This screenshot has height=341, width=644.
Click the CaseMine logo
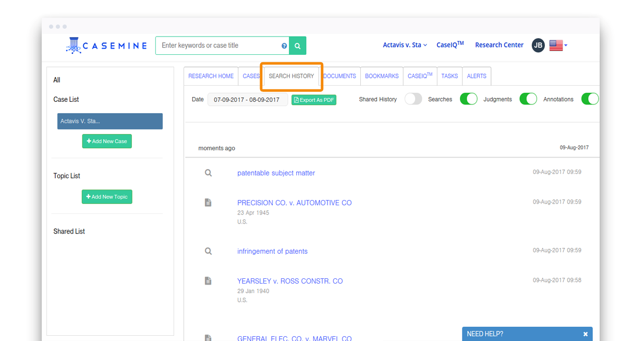[x=107, y=46]
